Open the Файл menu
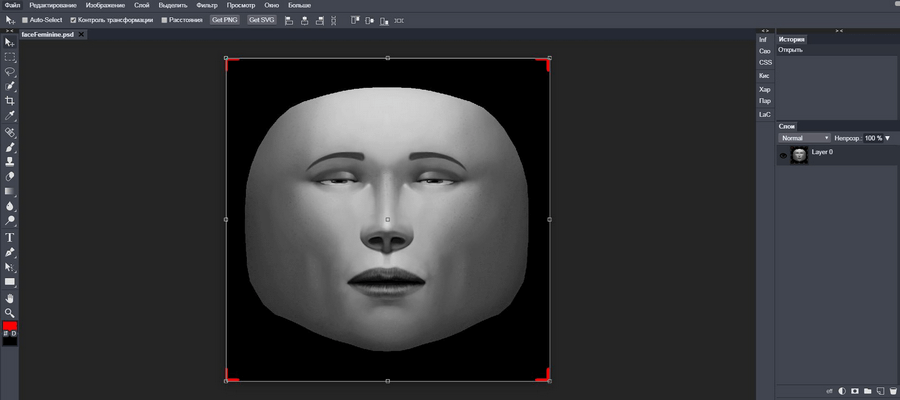The image size is (900, 400). coord(12,5)
